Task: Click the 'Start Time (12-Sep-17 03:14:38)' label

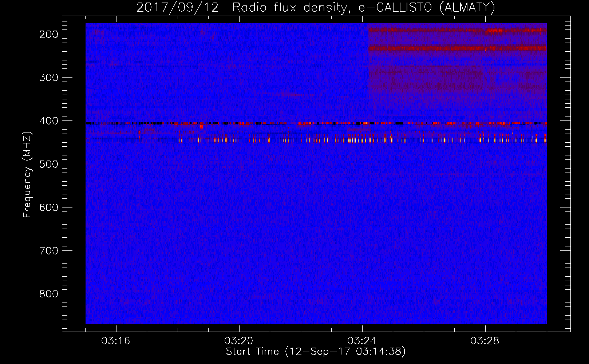Action: point(316,352)
